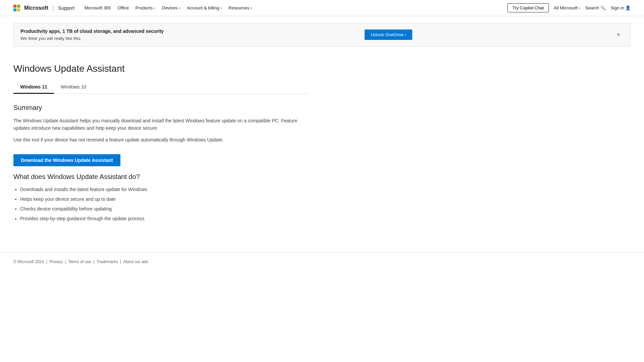644x362 pixels.
Task: Click the Try Copilot Chat button
Action: point(528,8)
